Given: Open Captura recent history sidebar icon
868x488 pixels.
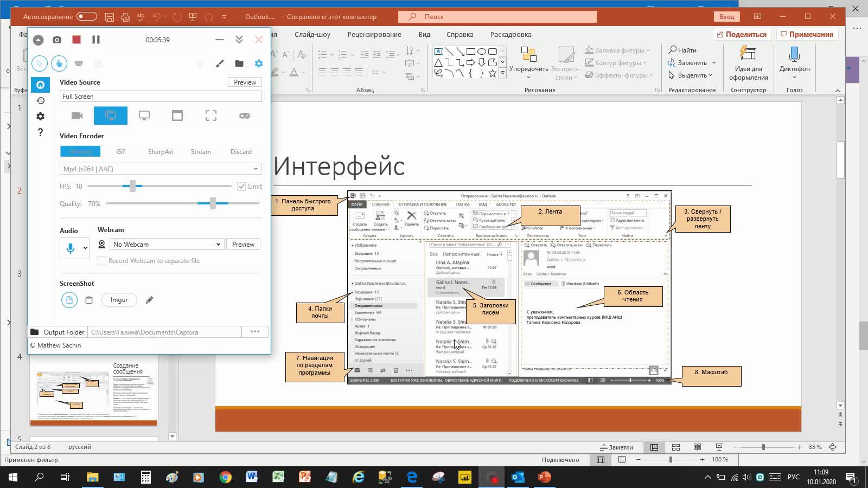Looking at the screenshot, I should [41, 100].
